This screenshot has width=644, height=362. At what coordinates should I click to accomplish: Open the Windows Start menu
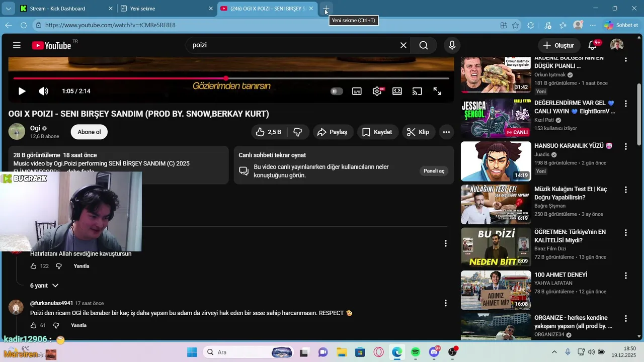point(192,352)
